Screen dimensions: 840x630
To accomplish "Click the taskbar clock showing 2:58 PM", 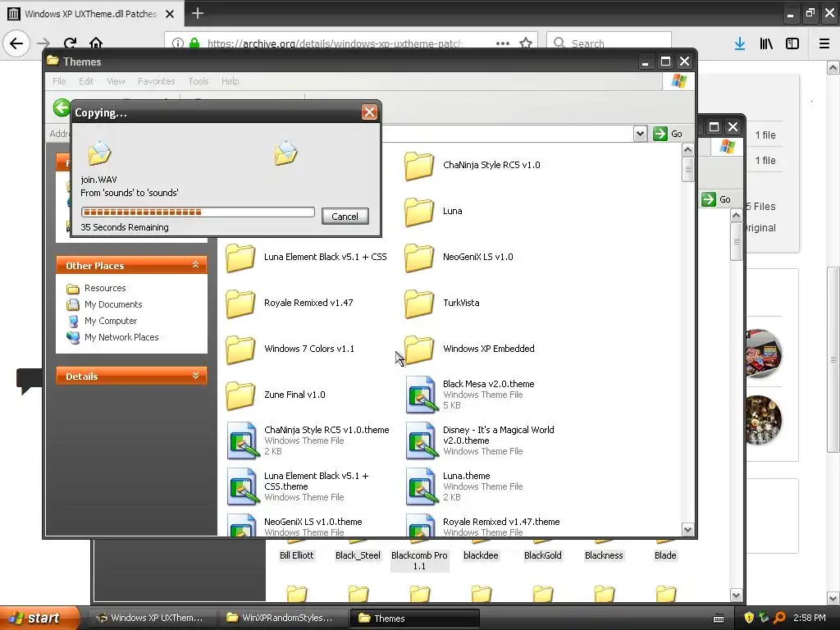I will click(x=809, y=618).
